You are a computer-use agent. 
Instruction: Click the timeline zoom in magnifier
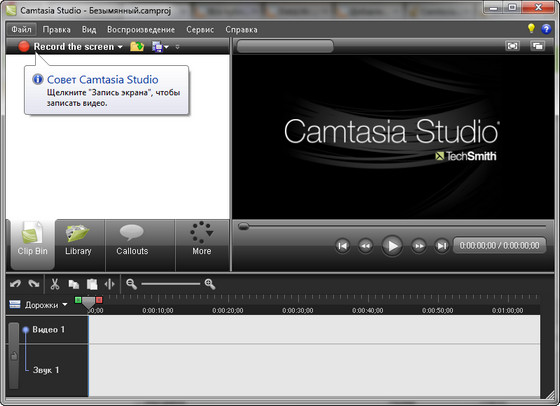click(x=210, y=284)
